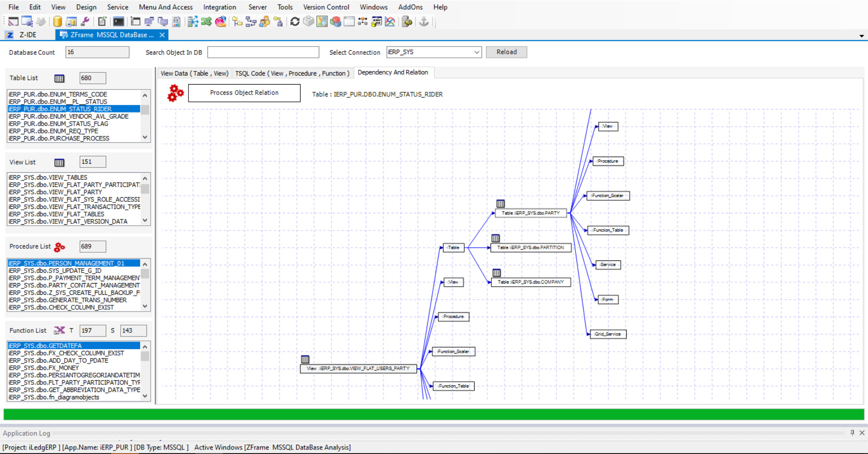Image resolution: width=868 pixels, height=454 pixels.
Task: Click the clipboard document toolbar icon
Action: (x=102, y=21)
